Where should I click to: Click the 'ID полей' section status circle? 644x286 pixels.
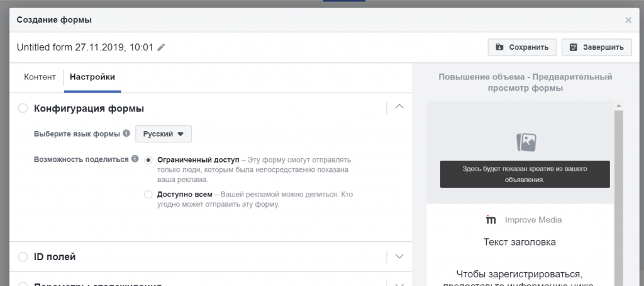pos(23,257)
